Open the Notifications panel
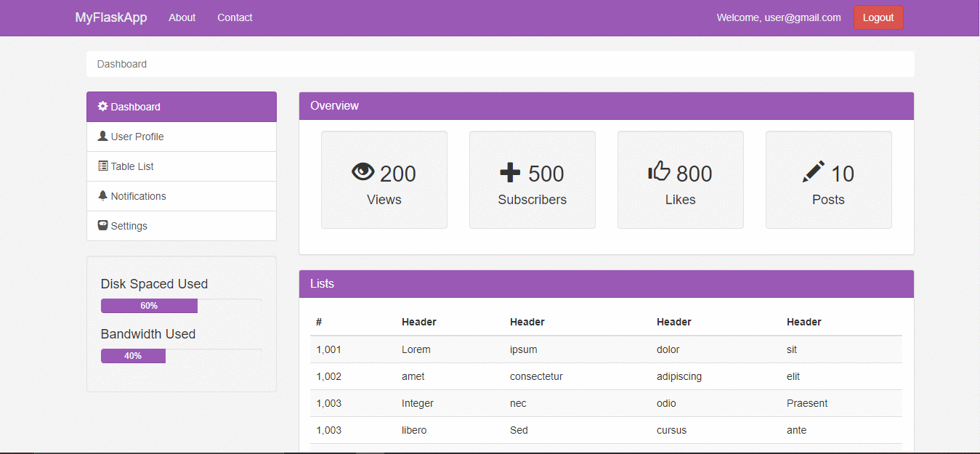This screenshot has height=454, width=980. tap(137, 195)
